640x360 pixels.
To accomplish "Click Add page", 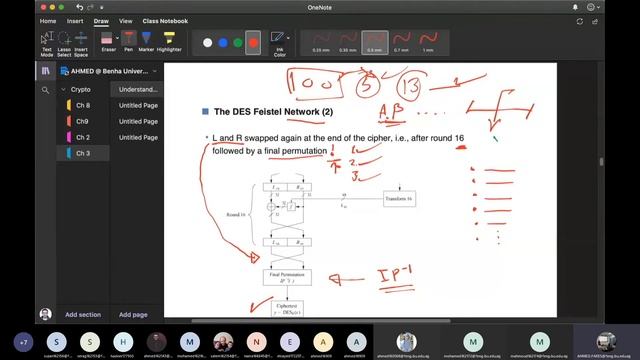I will pyautogui.click(x=133, y=315).
